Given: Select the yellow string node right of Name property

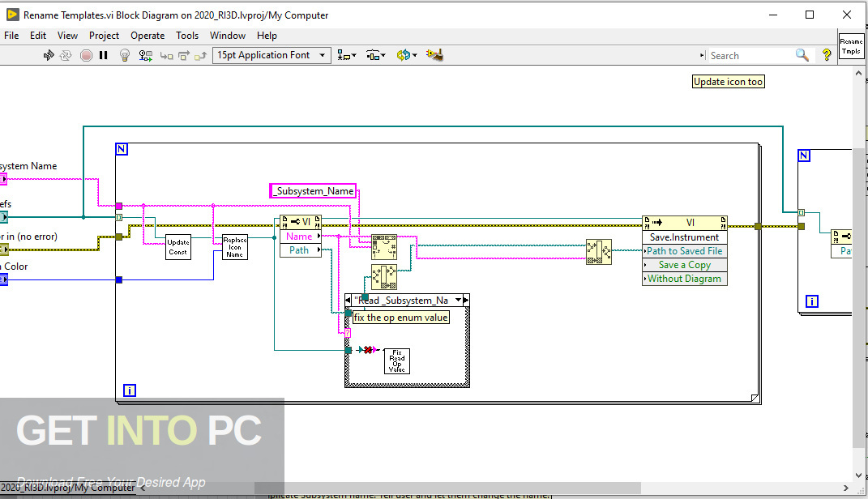Looking at the screenshot, I should click(x=384, y=247).
